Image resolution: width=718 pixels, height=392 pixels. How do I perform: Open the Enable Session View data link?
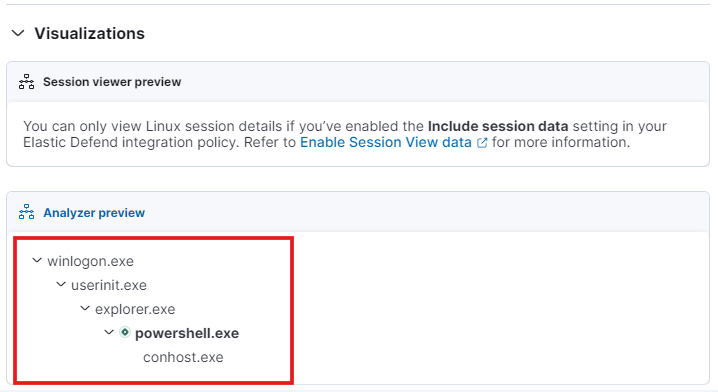(386, 142)
